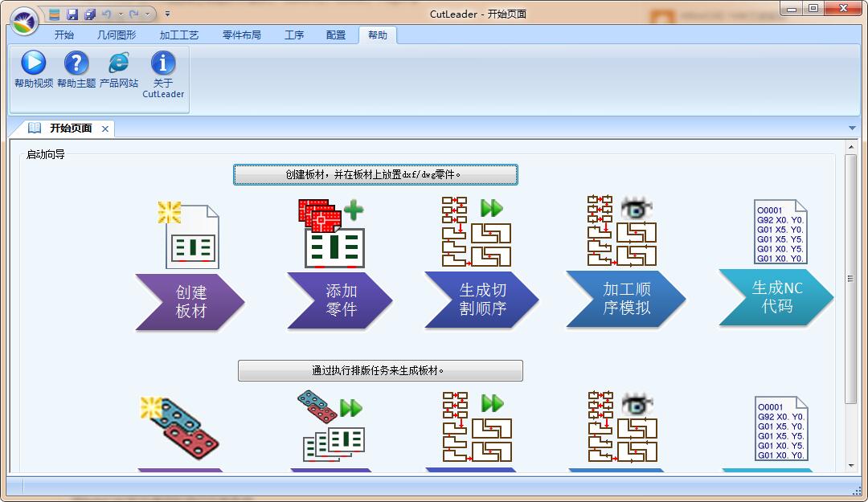Click the cutting sequence icon in nesting row
The height and width of the screenshot is (502, 868).
477,426
